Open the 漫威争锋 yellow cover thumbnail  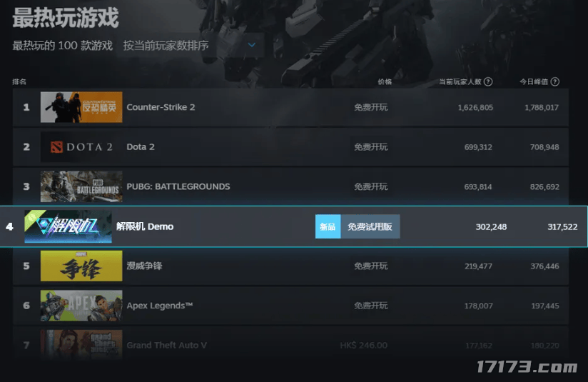(x=81, y=266)
